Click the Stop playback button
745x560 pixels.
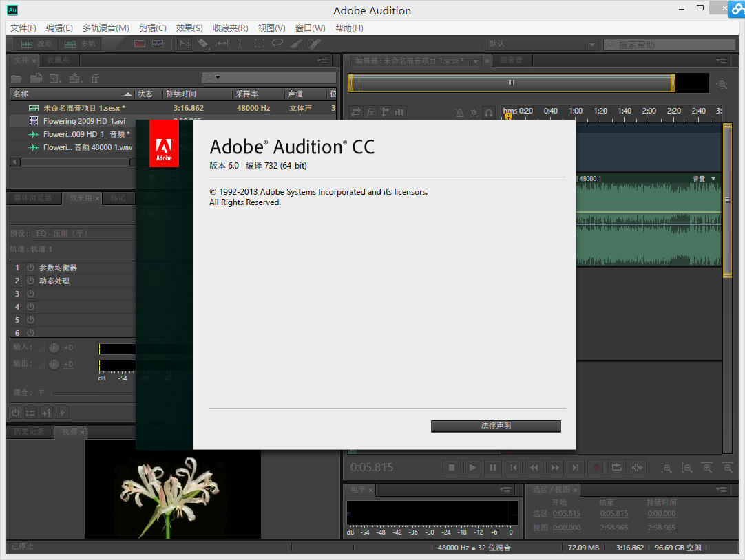click(x=452, y=467)
